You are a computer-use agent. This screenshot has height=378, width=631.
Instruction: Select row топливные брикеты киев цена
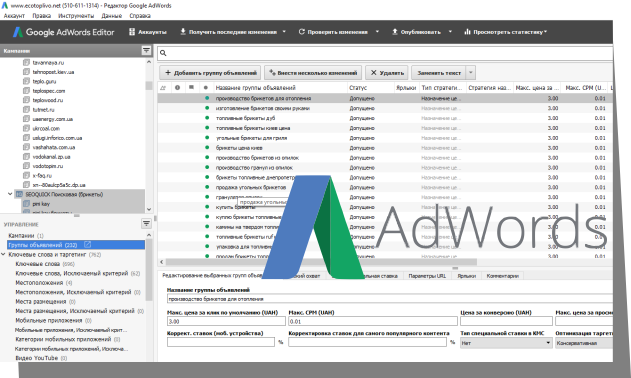pos(385,128)
